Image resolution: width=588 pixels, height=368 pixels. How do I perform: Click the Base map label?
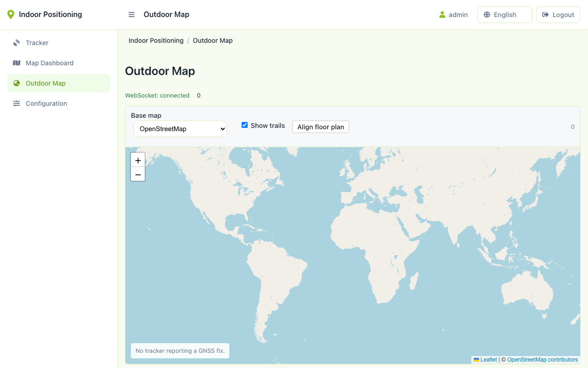click(146, 115)
